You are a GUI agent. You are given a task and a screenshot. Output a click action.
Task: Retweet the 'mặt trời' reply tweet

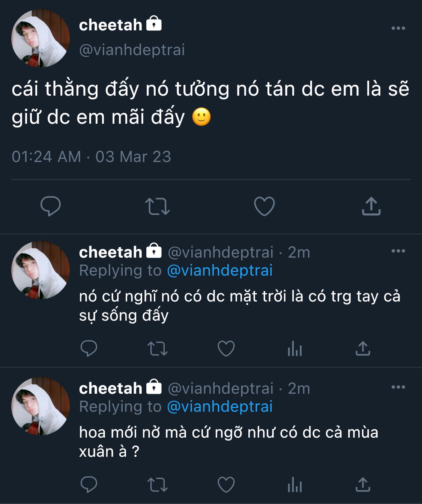pyautogui.click(x=158, y=349)
